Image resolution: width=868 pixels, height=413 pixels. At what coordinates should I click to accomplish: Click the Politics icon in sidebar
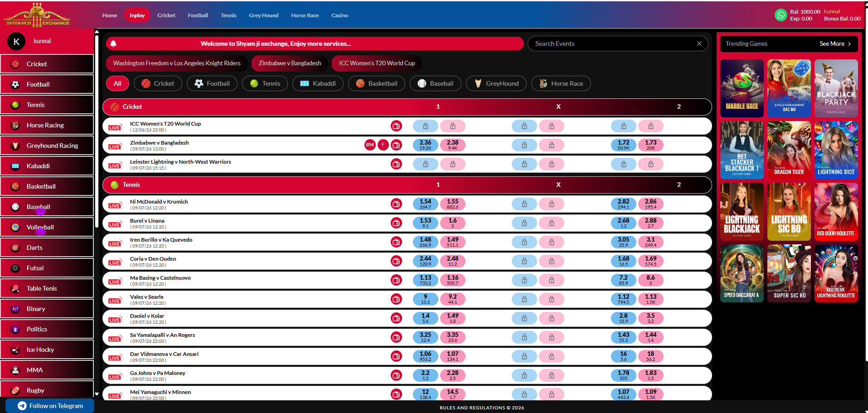(15, 329)
